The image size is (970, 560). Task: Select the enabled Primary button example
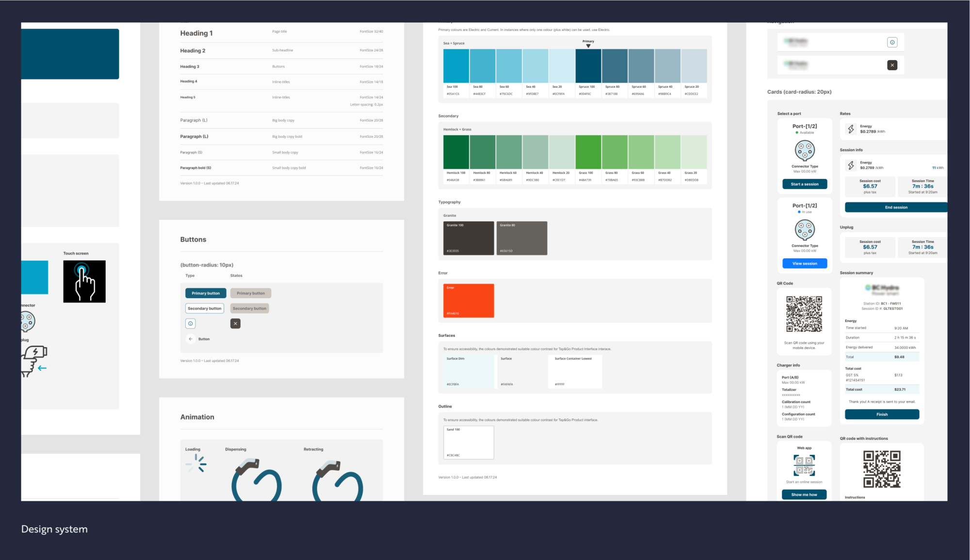click(x=205, y=293)
